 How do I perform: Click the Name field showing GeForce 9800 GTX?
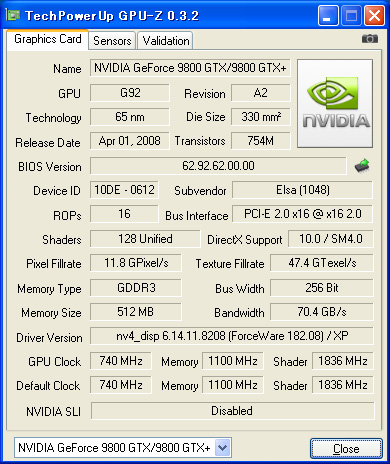190,68
